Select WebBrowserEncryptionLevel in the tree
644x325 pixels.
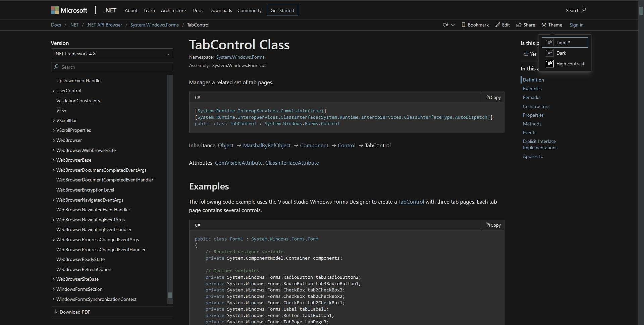(x=85, y=190)
